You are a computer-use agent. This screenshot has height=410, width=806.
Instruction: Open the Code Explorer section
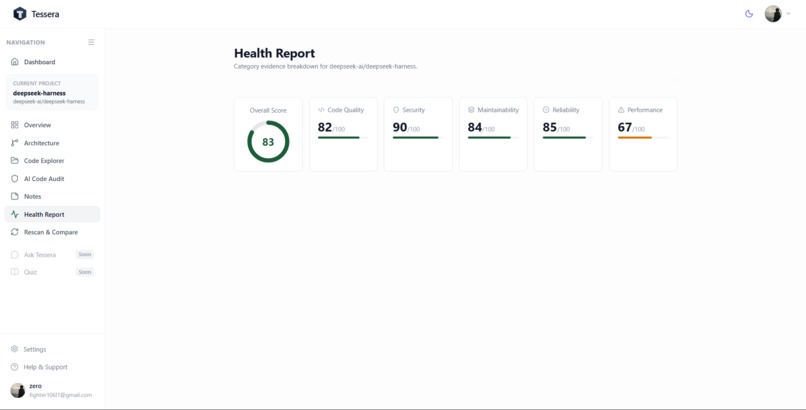(52, 160)
